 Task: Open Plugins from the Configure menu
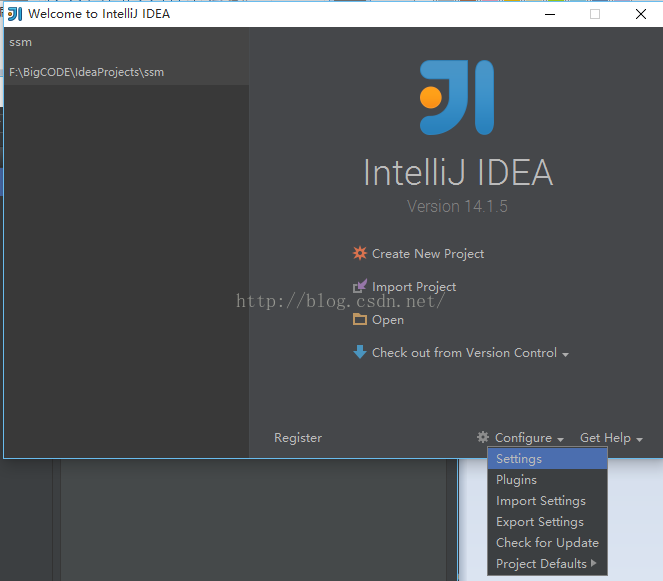pos(548,480)
